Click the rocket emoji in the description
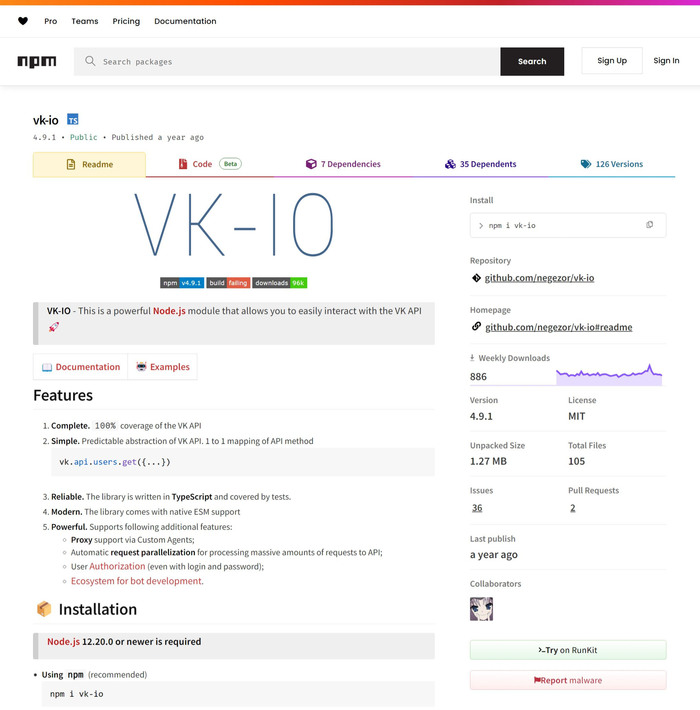Image resolution: width=700 pixels, height=710 pixels. pyautogui.click(x=54, y=327)
